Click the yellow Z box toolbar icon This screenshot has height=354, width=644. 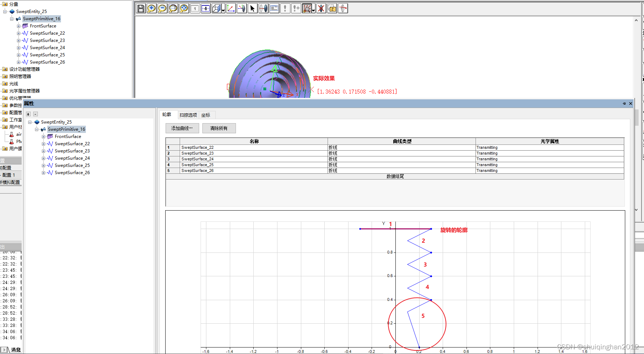[332, 8]
